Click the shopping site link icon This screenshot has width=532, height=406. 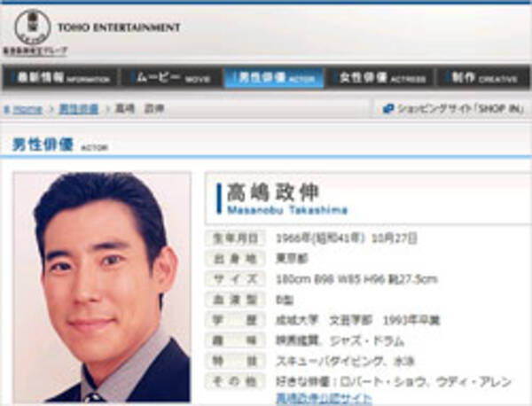coord(388,109)
